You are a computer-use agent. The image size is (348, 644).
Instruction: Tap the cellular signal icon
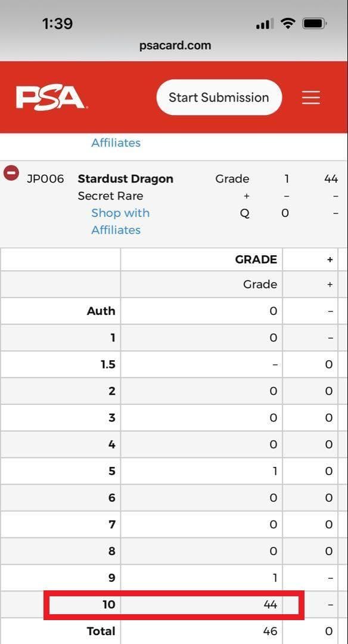pos(263,24)
